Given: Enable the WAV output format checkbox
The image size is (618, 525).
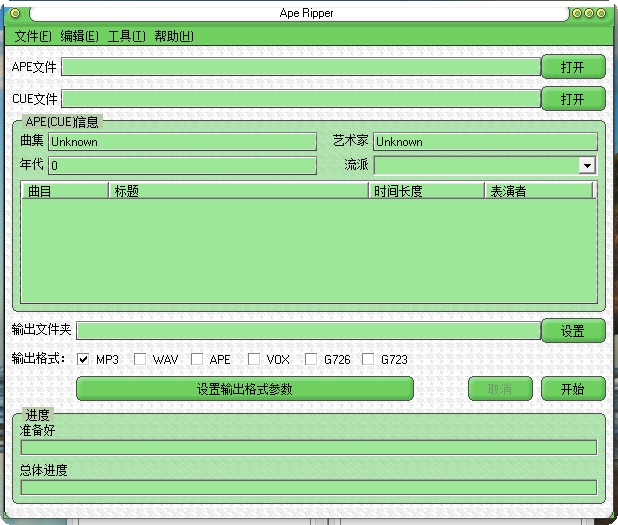Looking at the screenshot, I should point(140,359).
